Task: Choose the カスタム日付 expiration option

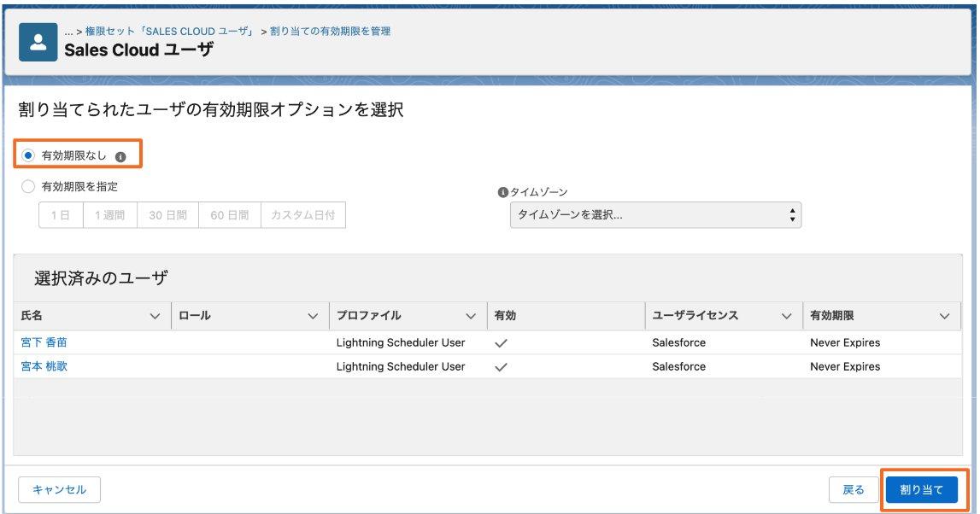Action: click(303, 215)
